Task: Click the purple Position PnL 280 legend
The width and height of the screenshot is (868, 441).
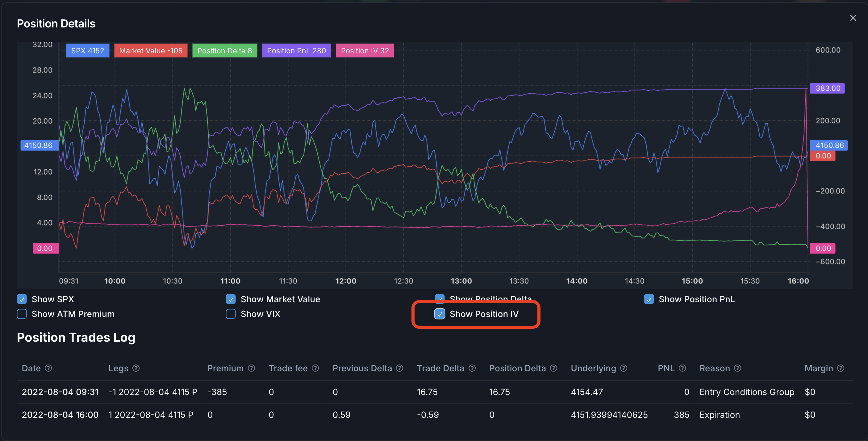Action: 296,51
